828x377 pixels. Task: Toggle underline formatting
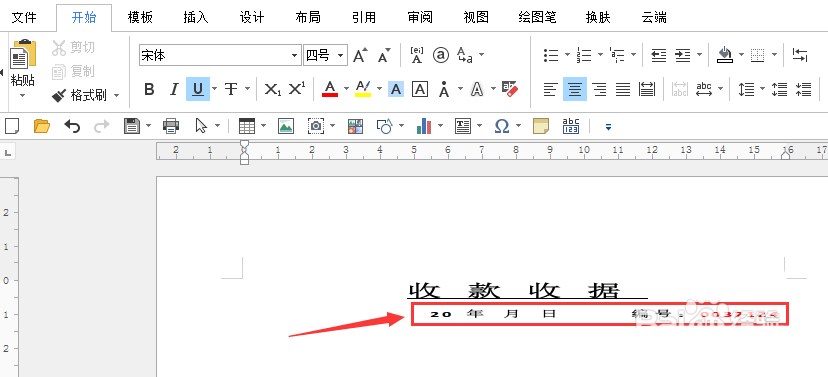[x=197, y=89]
